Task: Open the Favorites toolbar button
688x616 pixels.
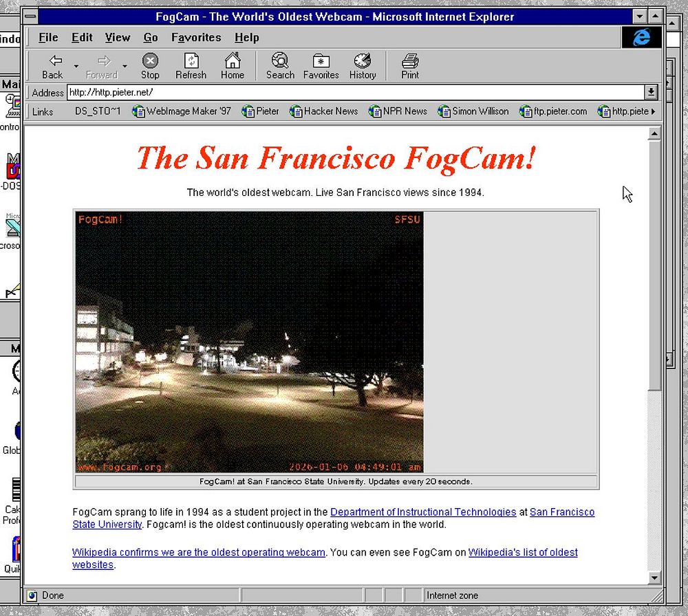Action: [x=321, y=66]
